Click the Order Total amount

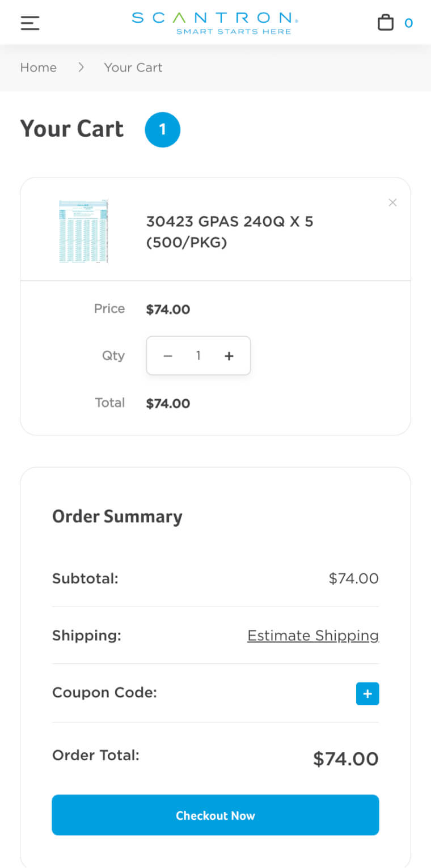[345, 759]
